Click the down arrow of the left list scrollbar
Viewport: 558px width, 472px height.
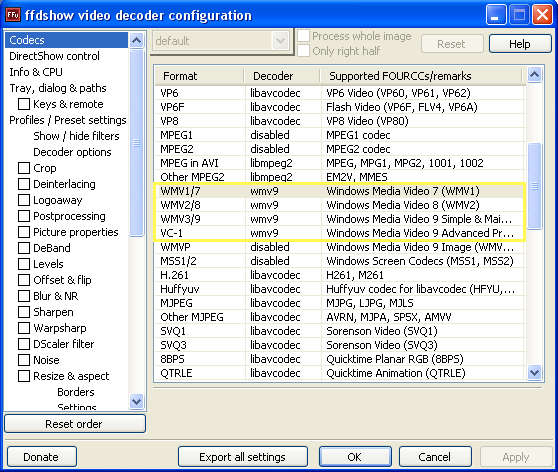coord(136,401)
